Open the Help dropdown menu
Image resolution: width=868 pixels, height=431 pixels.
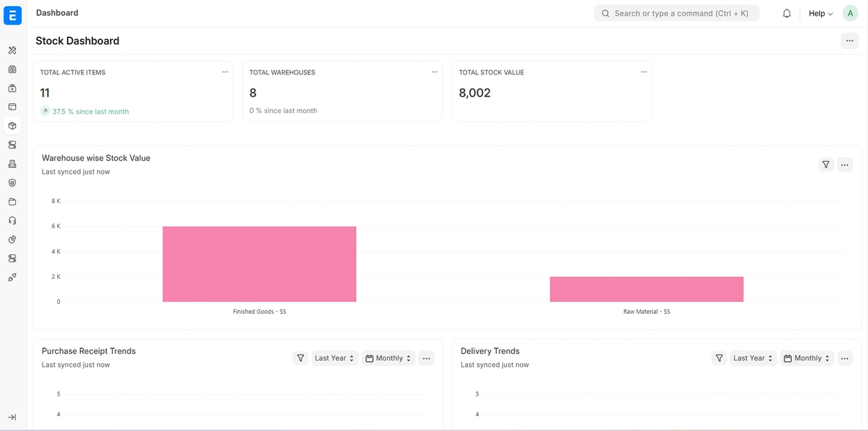pyautogui.click(x=820, y=13)
